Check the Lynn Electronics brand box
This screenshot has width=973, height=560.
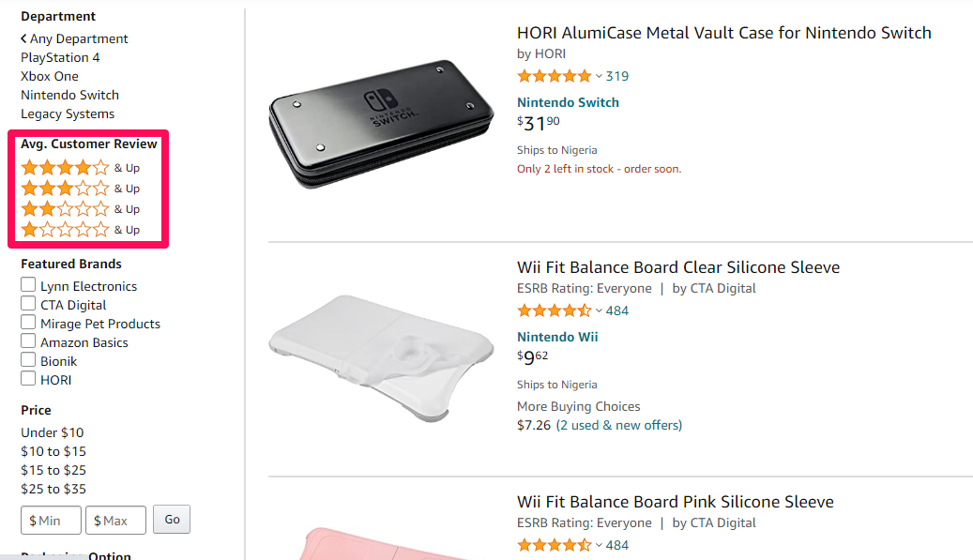point(28,284)
